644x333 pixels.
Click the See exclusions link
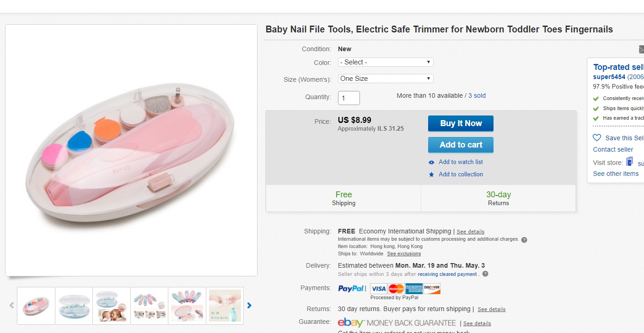click(x=404, y=254)
